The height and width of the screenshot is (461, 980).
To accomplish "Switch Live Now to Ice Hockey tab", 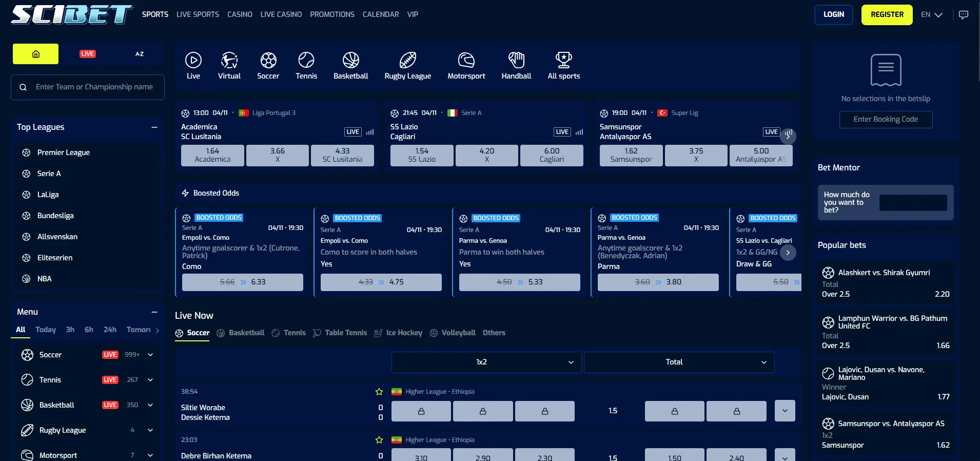I will [x=398, y=333].
